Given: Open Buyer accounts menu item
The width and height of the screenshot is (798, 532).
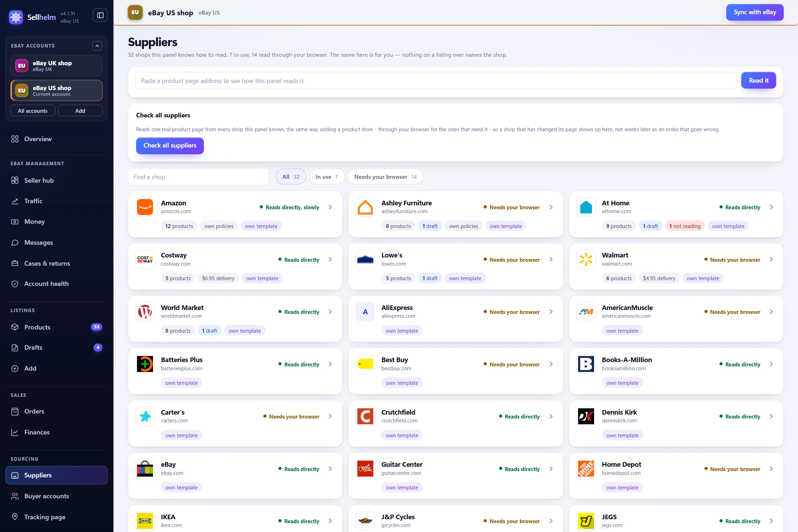Looking at the screenshot, I should [x=56, y=496].
